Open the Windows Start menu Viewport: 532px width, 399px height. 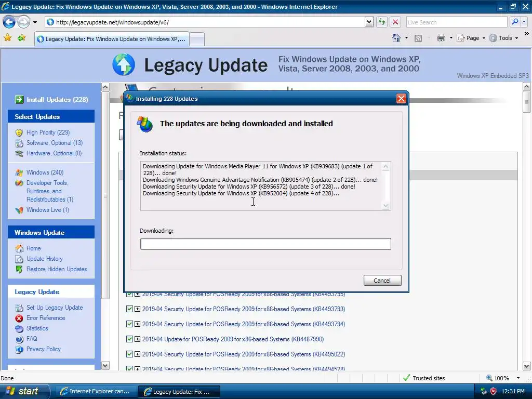tap(24, 391)
